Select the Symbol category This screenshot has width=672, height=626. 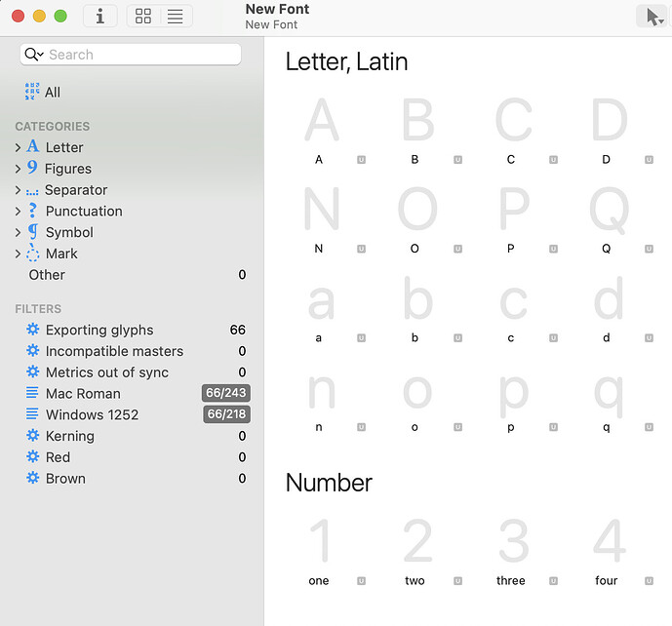pos(68,232)
